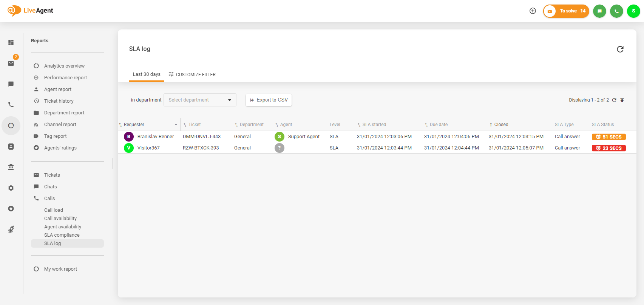Open the knowledge base bank icon in sidebar

pyautogui.click(x=11, y=167)
